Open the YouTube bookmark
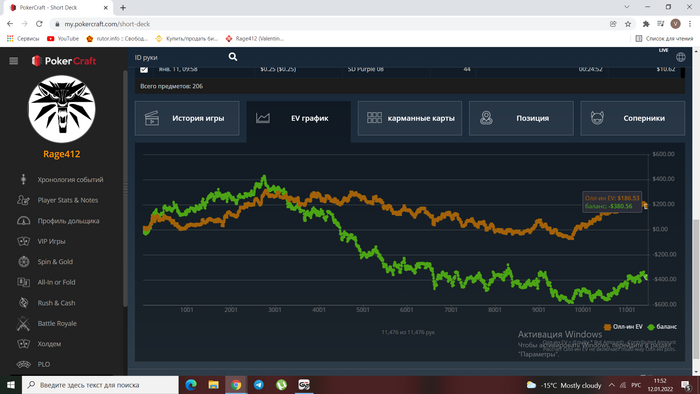This screenshot has width=700, height=394. 63,39
